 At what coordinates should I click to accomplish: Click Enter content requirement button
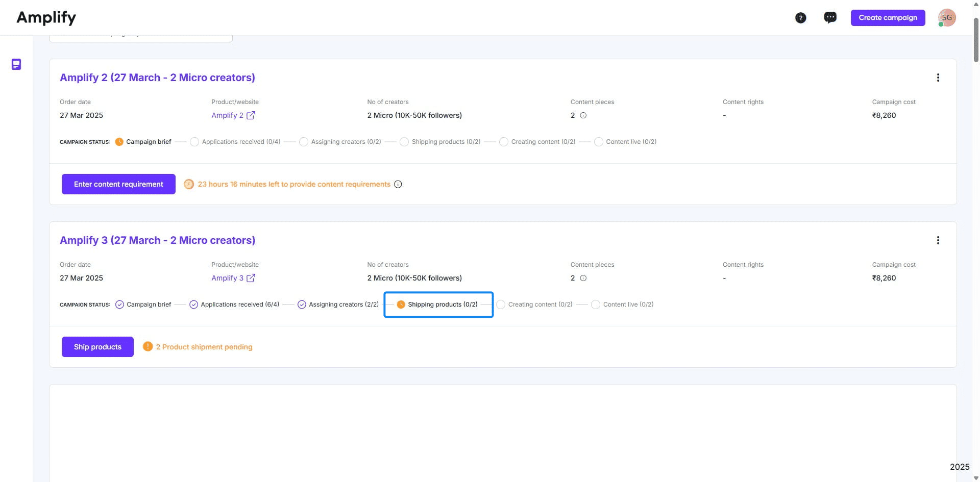pyautogui.click(x=118, y=184)
